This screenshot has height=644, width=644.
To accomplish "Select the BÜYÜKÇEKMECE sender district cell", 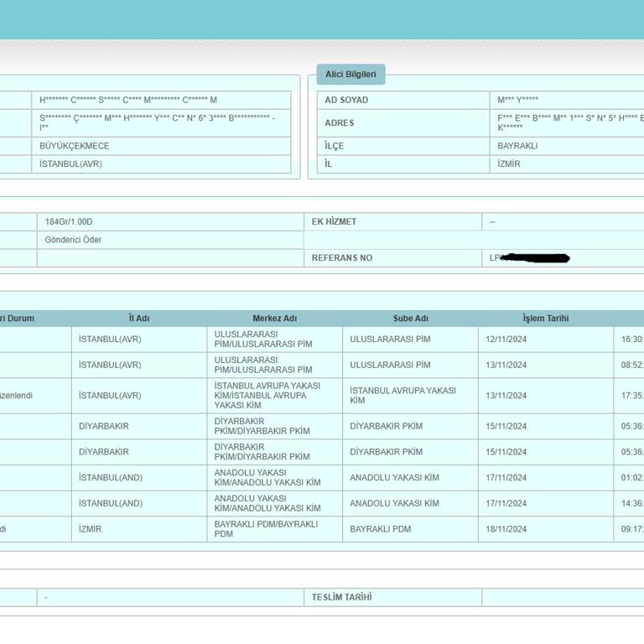I will pos(161,146).
